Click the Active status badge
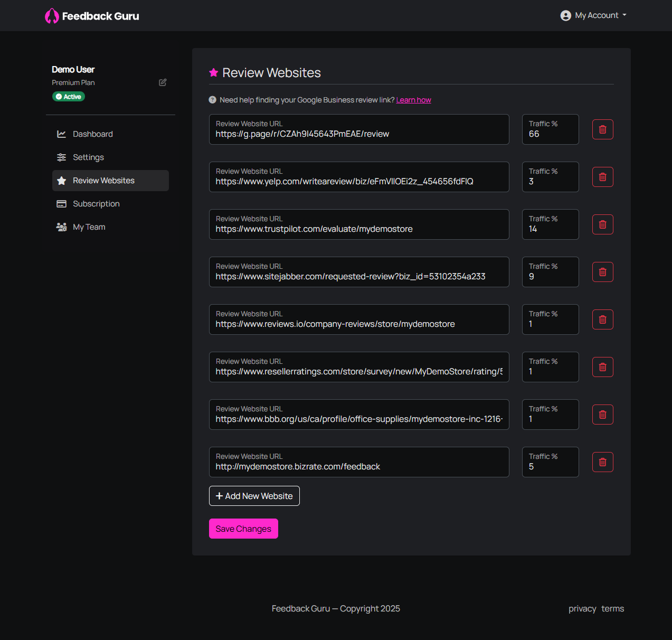Image resolution: width=672 pixels, height=640 pixels. click(x=69, y=97)
